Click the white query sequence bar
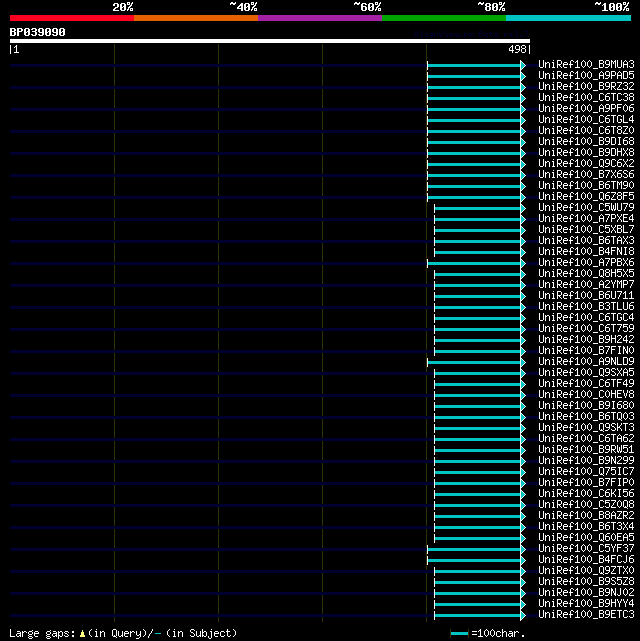Viewport: 640px width, 641px height. pyautogui.click(x=270, y=41)
